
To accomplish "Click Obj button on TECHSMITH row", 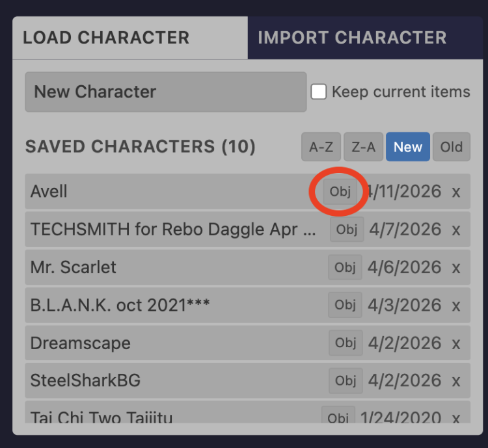I will pos(347,230).
